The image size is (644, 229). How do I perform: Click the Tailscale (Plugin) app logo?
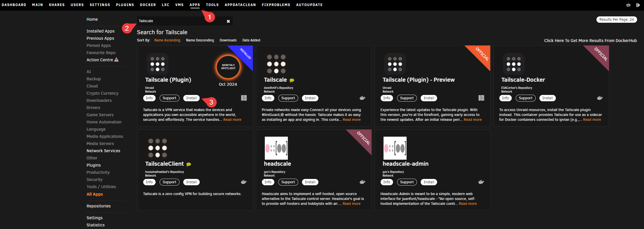157,64
